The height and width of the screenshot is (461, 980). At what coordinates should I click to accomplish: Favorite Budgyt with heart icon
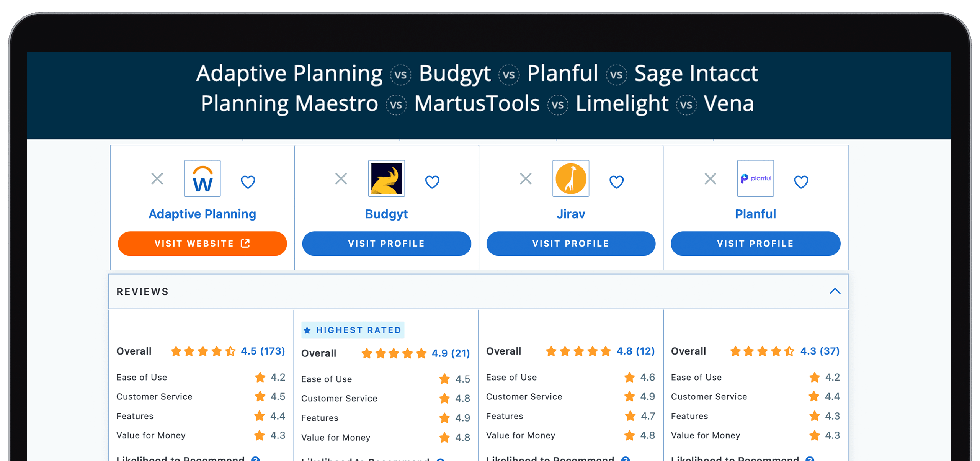point(432,182)
